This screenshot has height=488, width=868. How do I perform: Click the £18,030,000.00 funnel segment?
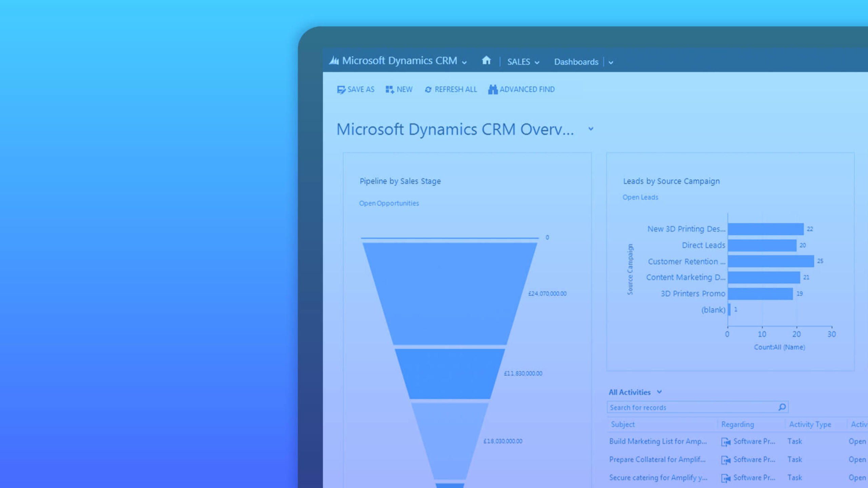(450, 441)
